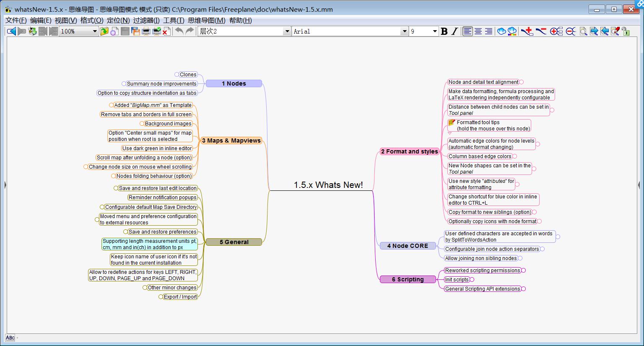This screenshot has width=644, height=346.
Task: Select the '6 Scripting' node
Action: [x=408, y=279]
